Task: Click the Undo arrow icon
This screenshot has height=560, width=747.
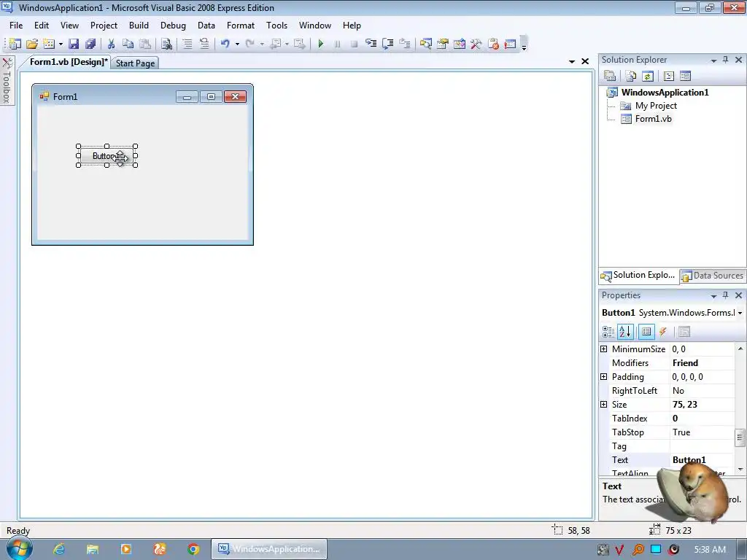Action: pyautogui.click(x=225, y=44)
